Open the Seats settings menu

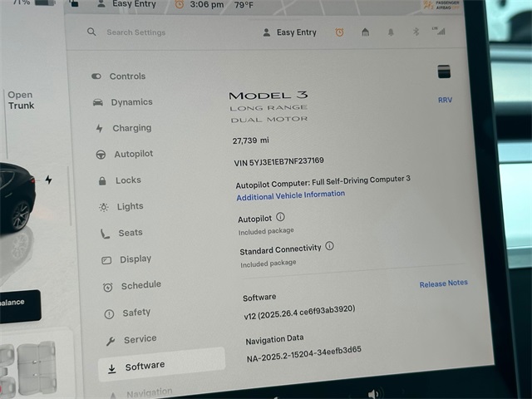pyautogui.click(x=121, y=233)
